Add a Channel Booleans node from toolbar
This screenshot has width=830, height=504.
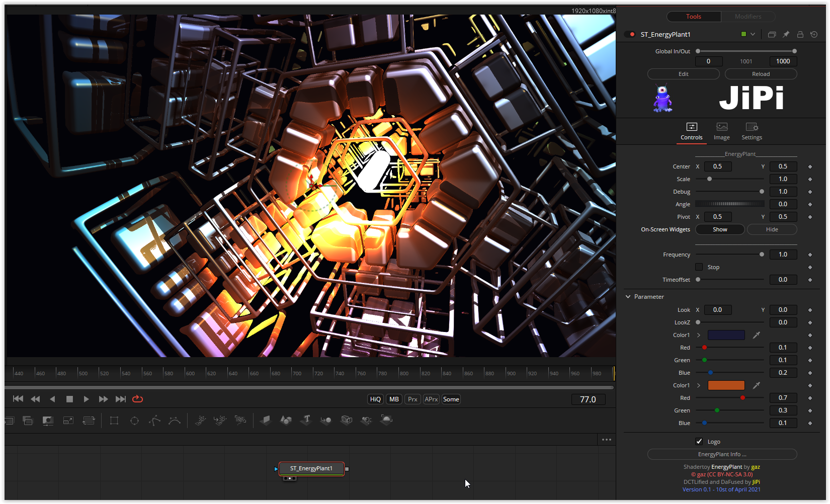(x=28, y=421)
